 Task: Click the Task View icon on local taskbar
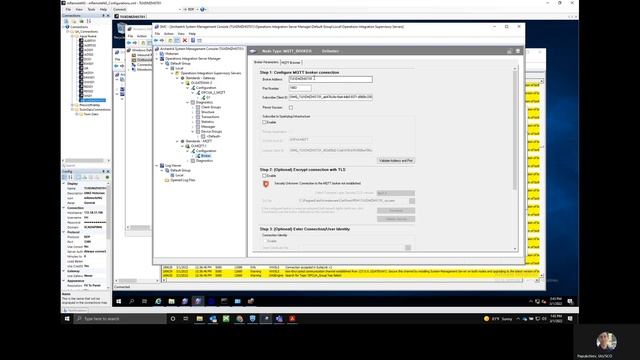[186, 318]
